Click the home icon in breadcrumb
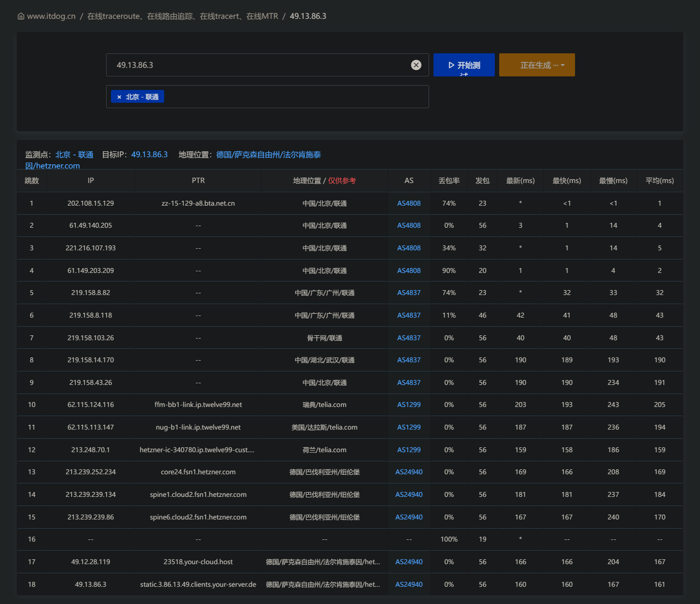 click(21, 16)
